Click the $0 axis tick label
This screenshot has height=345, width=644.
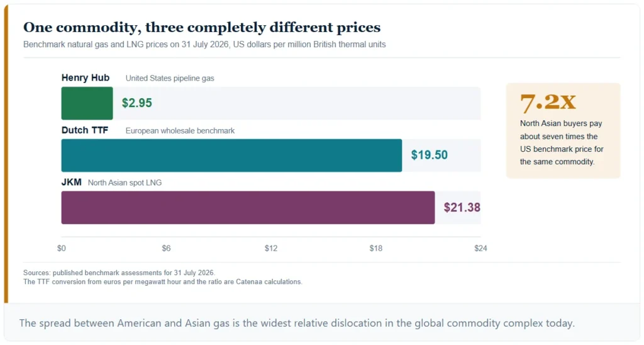(x=61, y=249)
